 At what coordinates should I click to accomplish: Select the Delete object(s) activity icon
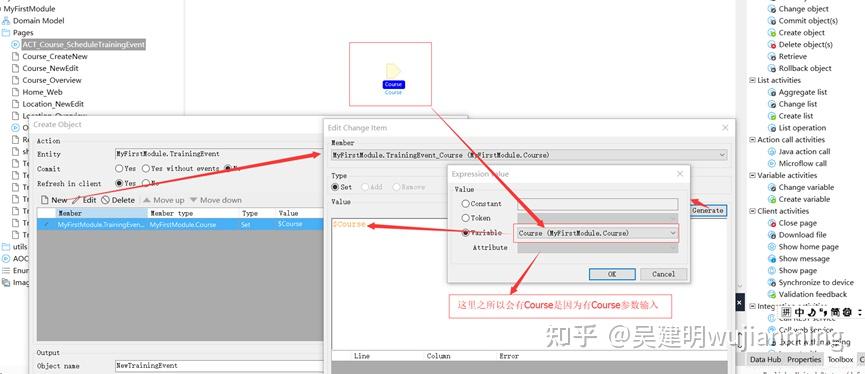[772, 45]
